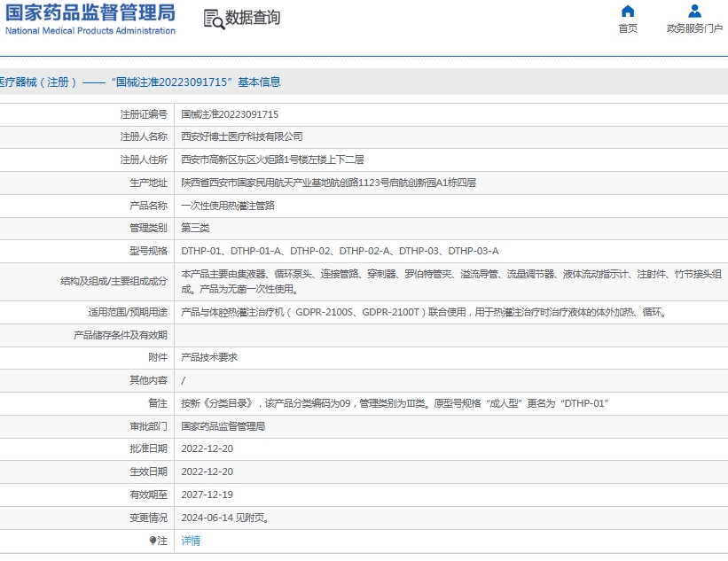Select the 生效日期 value 2022-12-20
This screenshot has width=728, height=561.
(207, 471)
